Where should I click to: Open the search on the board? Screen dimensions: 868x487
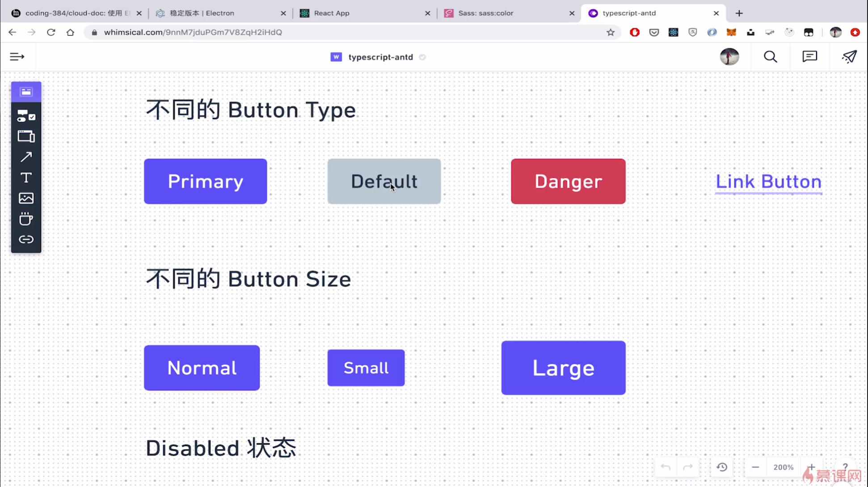(770, 57)
